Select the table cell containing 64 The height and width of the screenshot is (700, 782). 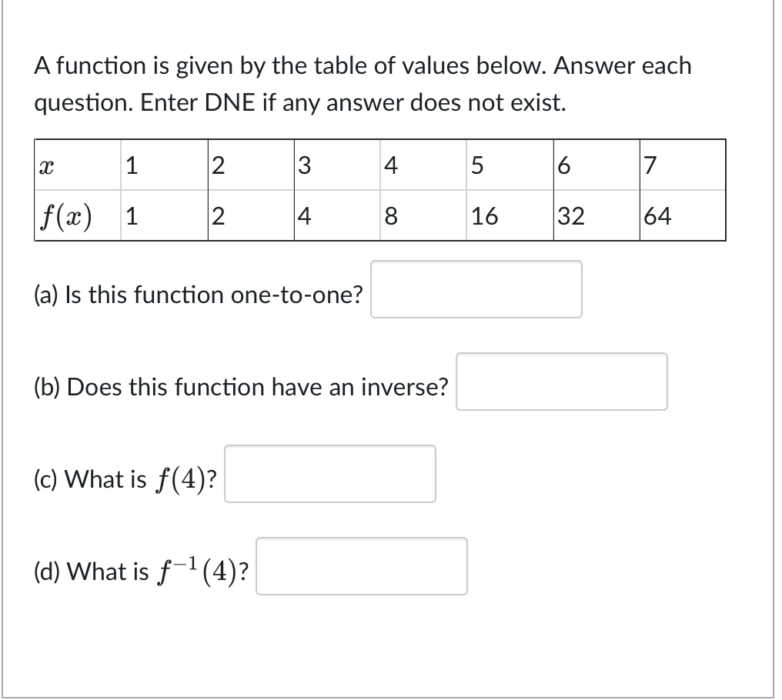[x=682, y=215]
